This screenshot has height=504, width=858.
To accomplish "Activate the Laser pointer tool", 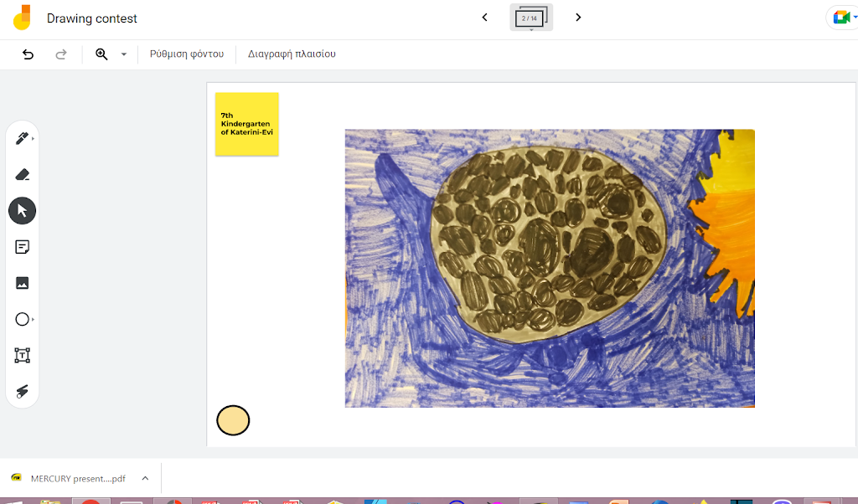I will [x=23, y=391].
